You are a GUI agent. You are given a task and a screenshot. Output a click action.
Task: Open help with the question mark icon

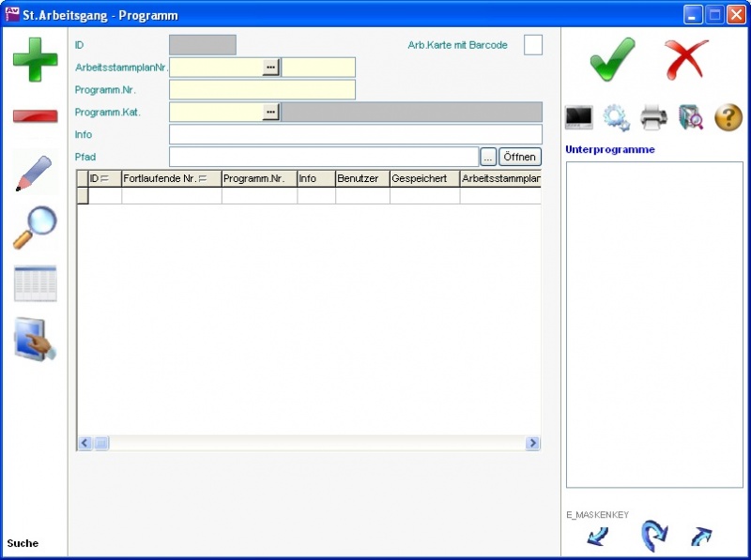point(728,117)
